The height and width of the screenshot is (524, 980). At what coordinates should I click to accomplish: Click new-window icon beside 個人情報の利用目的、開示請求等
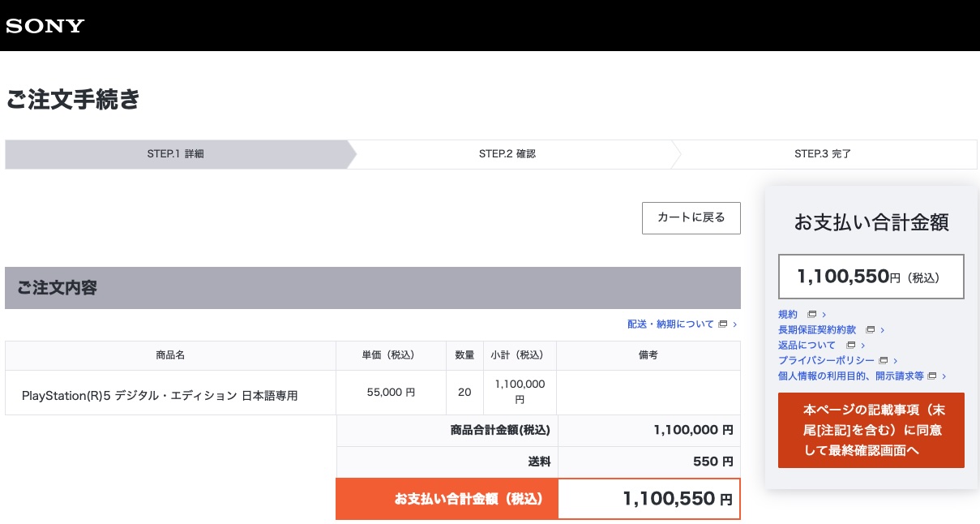(932, 376)
